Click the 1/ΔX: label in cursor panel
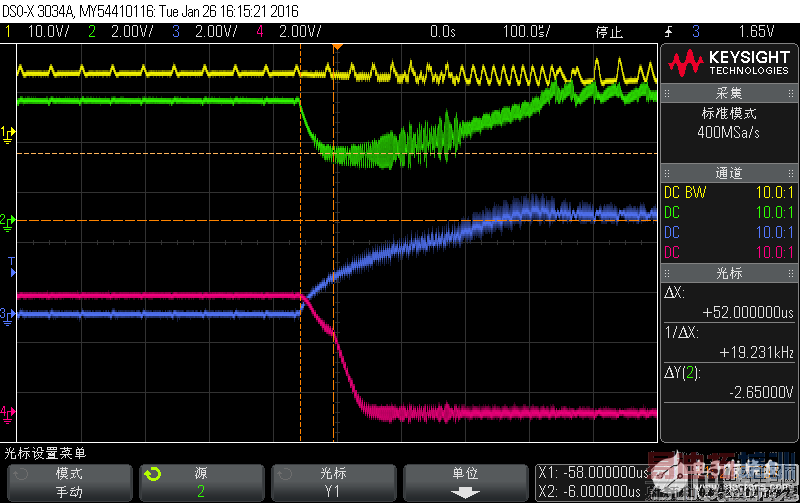This screenshot has width=800, height=503. [682, 333]
